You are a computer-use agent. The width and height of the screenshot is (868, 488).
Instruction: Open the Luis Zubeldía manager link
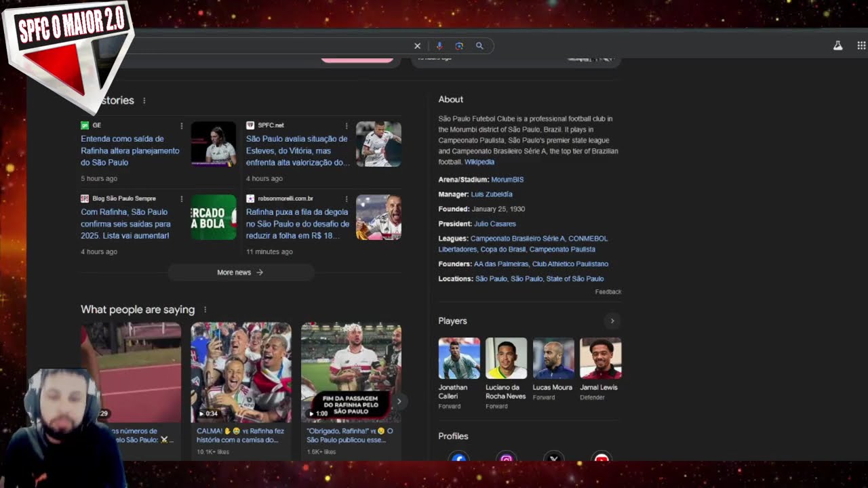click(x=492, y=195)
